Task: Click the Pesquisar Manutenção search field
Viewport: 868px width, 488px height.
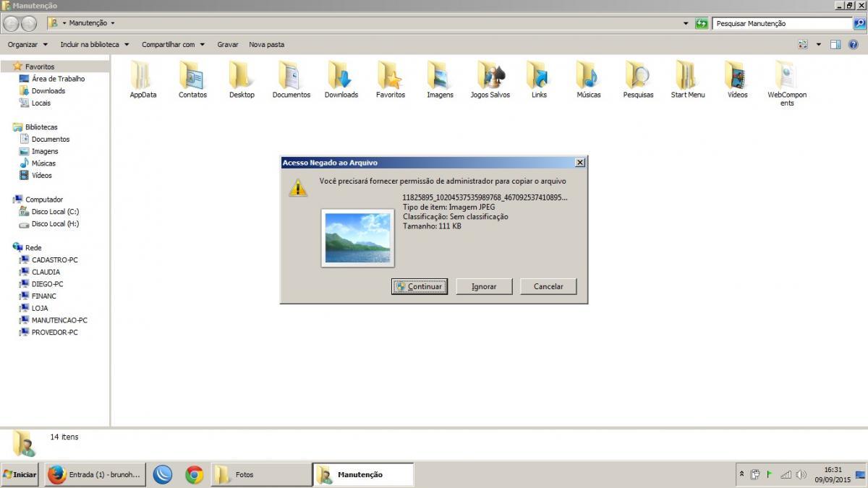Action: 781,23
